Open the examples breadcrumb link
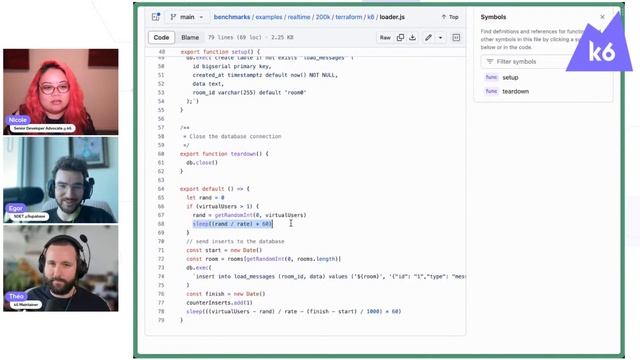 click(269, 17)
